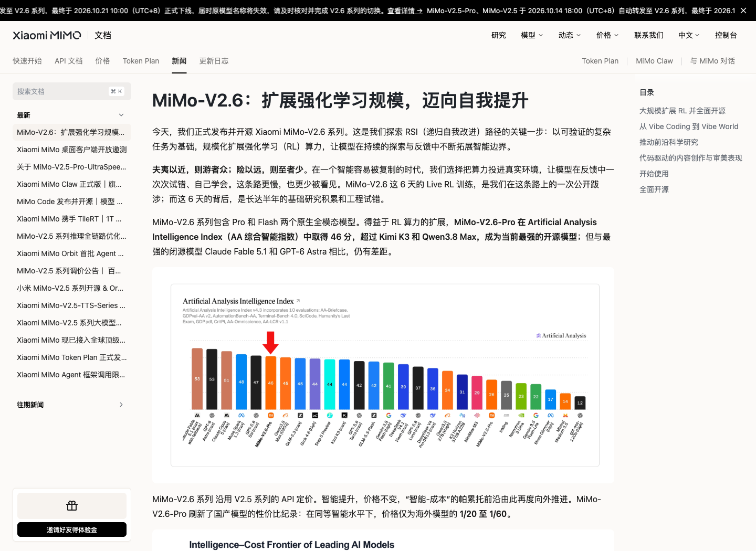Screen dimensions: 756x551
Task: Open the 中文 language dropdown
Action: click(x=689, y=35)
